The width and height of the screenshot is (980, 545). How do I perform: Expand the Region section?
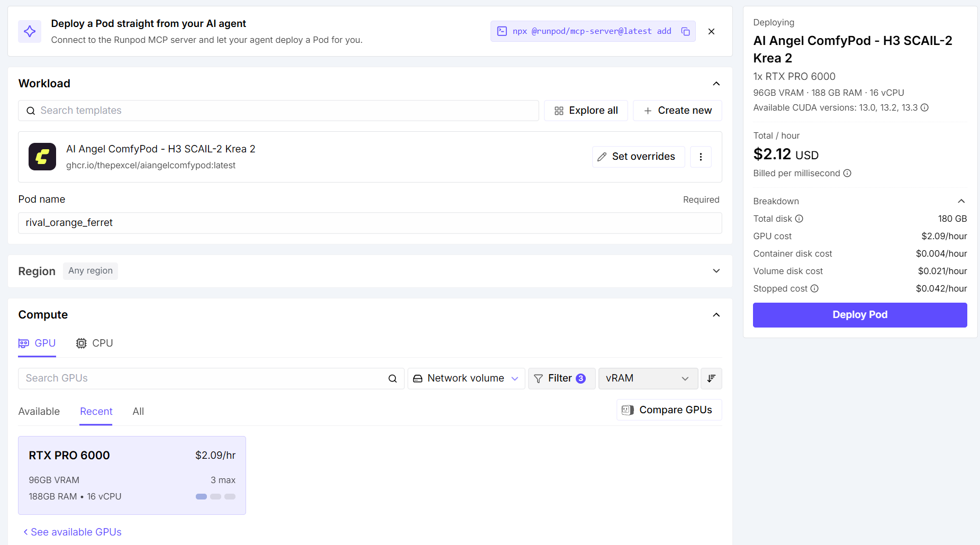click(x=716, y=271)
